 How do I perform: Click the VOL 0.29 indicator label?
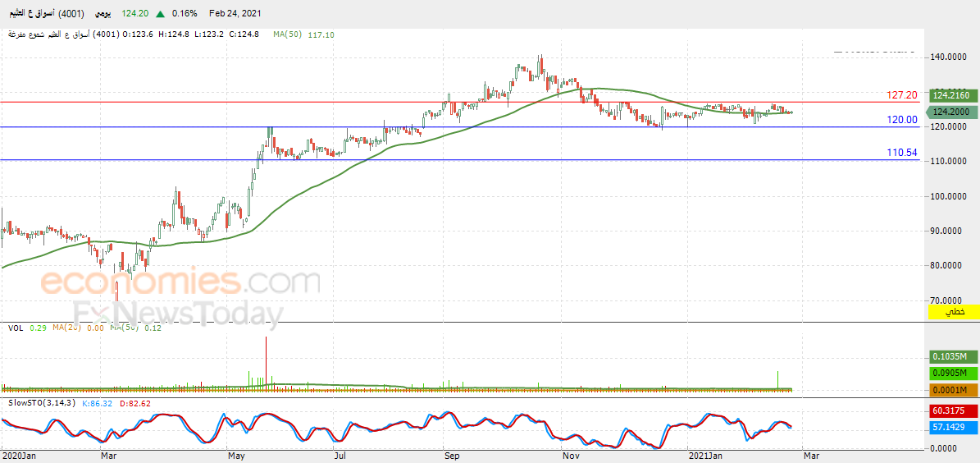click(x=28, y=328)
